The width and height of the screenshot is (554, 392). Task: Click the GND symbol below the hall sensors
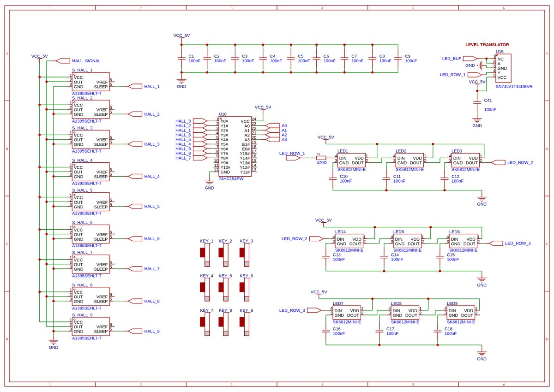click(x=53, y=342)
